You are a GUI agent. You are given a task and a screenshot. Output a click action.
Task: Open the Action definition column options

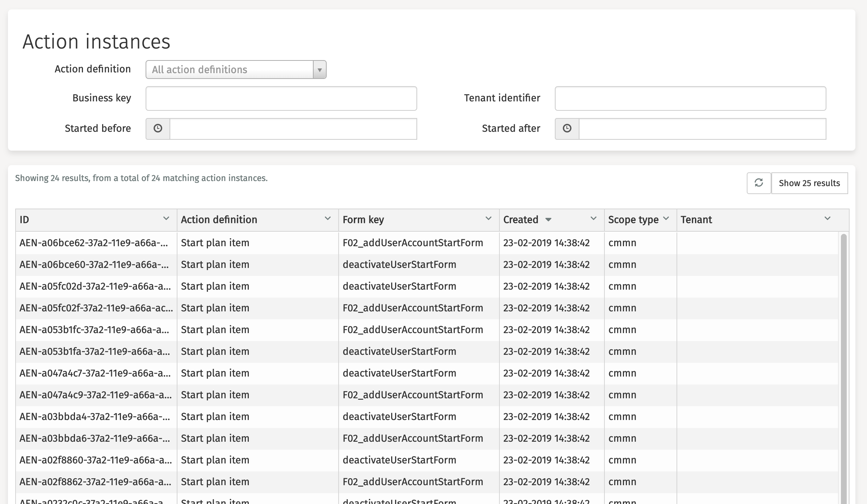click(x=328, y=218)
